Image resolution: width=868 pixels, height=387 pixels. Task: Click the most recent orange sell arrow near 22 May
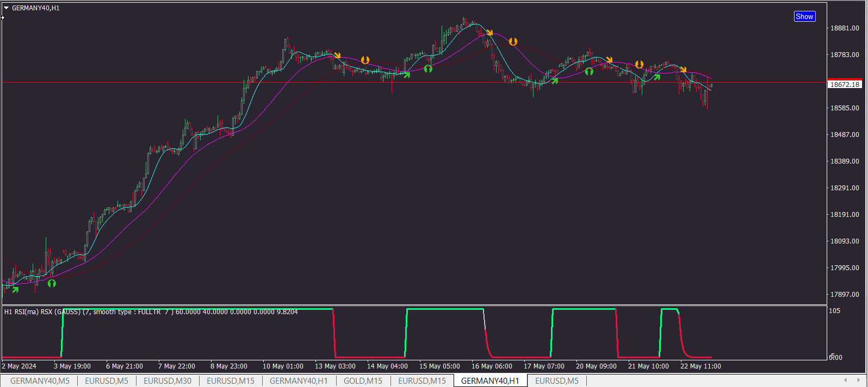(683, 70)
